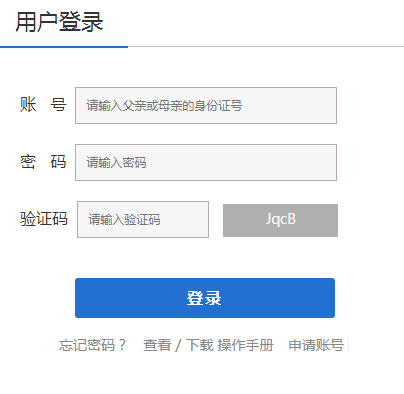The image size is (404, 394).
Task: Open the 忘记密码？ link
Action: (x=93, y=345)
